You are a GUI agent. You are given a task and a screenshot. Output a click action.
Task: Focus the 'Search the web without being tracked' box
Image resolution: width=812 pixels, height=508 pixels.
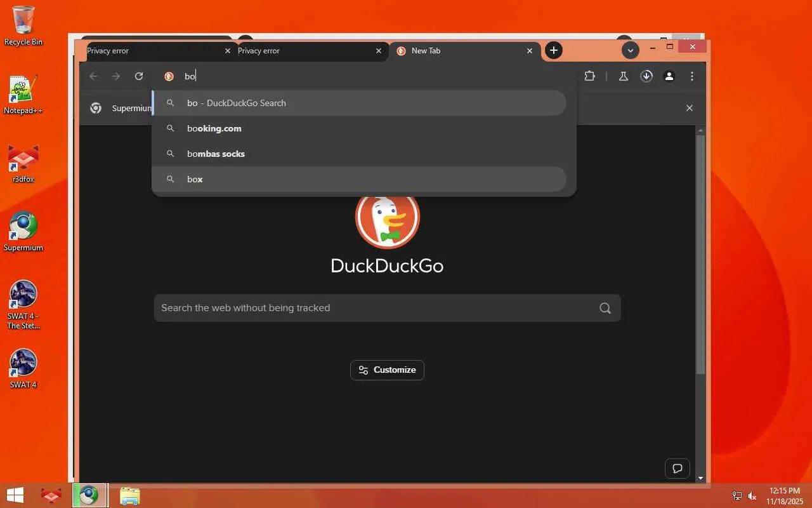pyautogui.click(x=387, y=308)
